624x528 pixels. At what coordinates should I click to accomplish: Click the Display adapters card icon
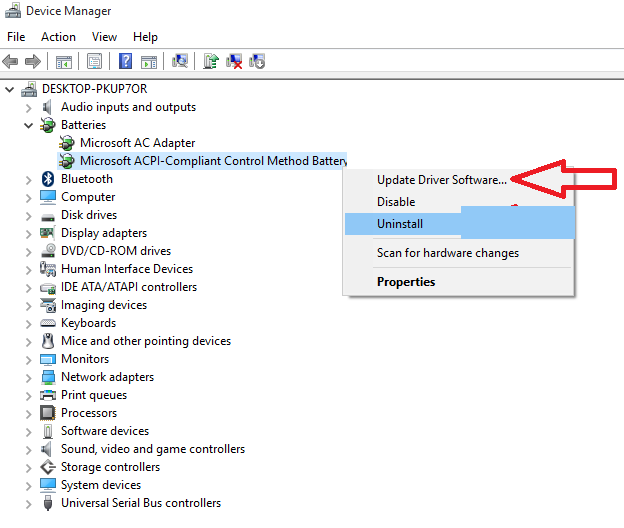coord(47,233)
